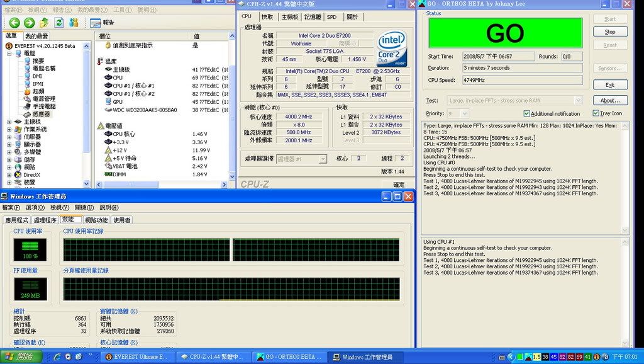Expand the 多媒體 multimedia tree node
Image resolution: width=644 pixels, height=364 pixels.
click(9, 152)
